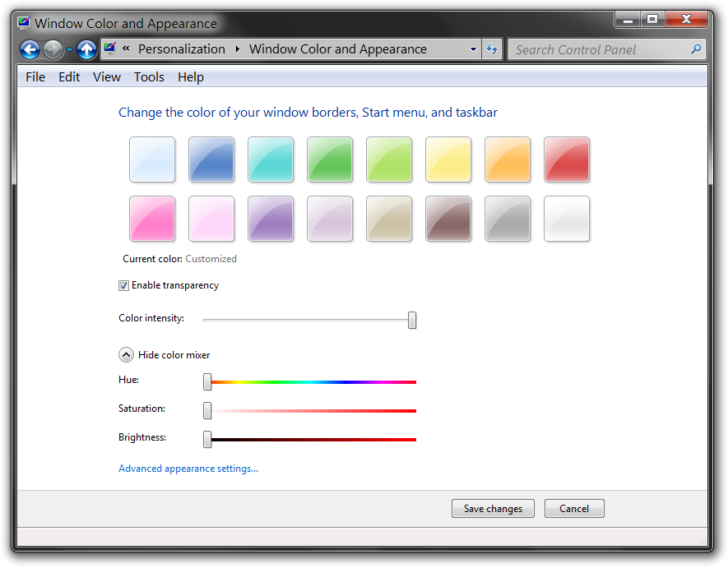Select the pale lavender color swatch
728x568 pixels.
(x=330, y=219)
